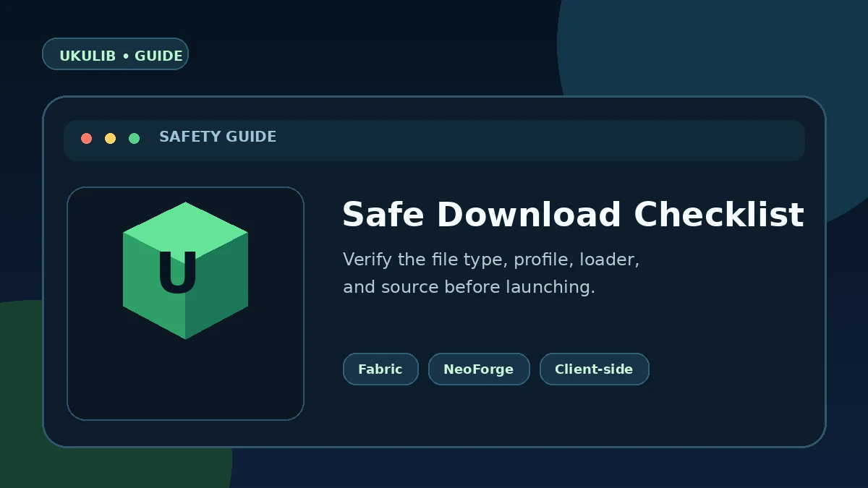Select the Client-side tag
The height and width of the screenshot is (488, 868).
pyautogui.click(x=594, y=369)
